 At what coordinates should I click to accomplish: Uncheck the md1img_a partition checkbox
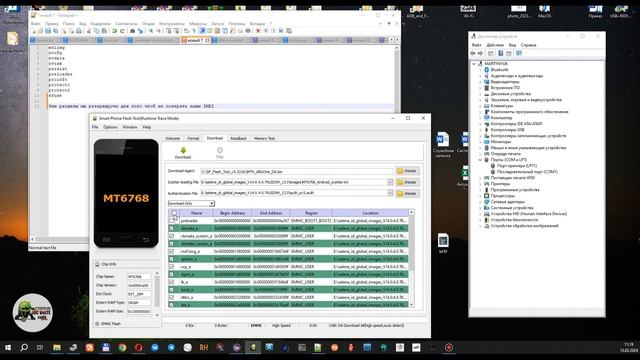point(171,251)
